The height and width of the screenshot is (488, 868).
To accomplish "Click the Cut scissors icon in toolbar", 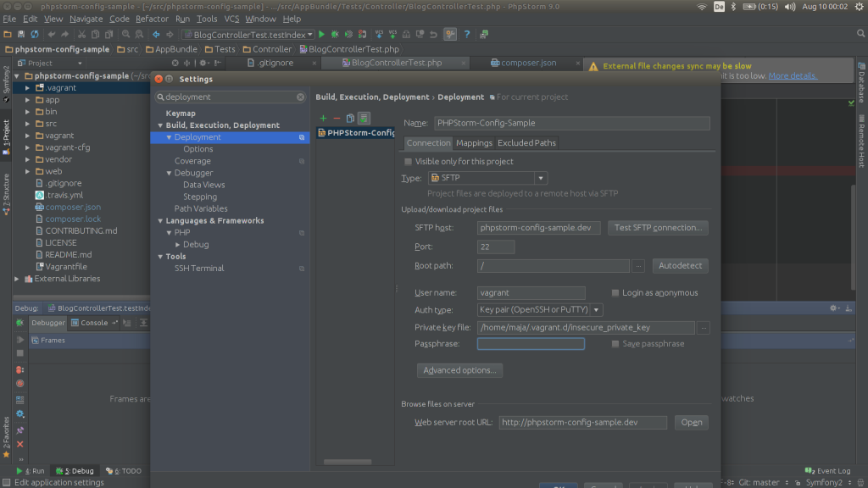I will 81,34.
